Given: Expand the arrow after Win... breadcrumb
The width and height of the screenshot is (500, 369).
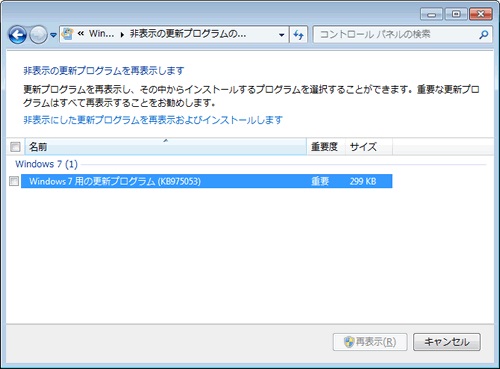Looking at the screenshot, I should pos(122,35).
